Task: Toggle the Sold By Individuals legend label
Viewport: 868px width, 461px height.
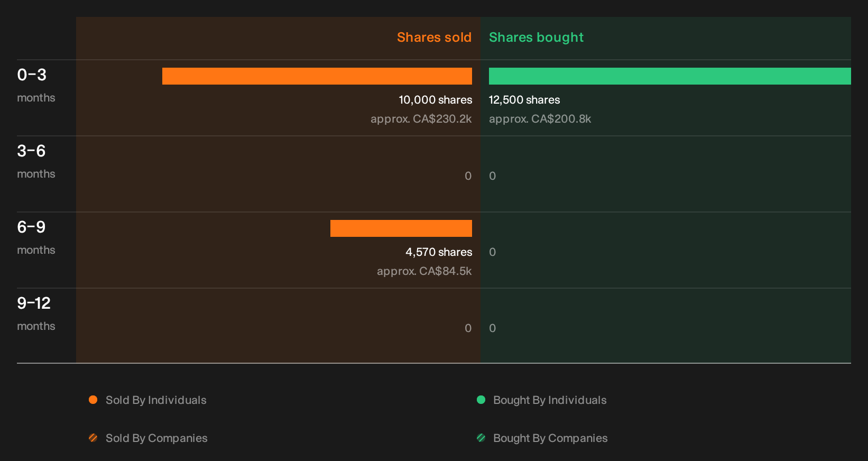Action: point(156,400)
